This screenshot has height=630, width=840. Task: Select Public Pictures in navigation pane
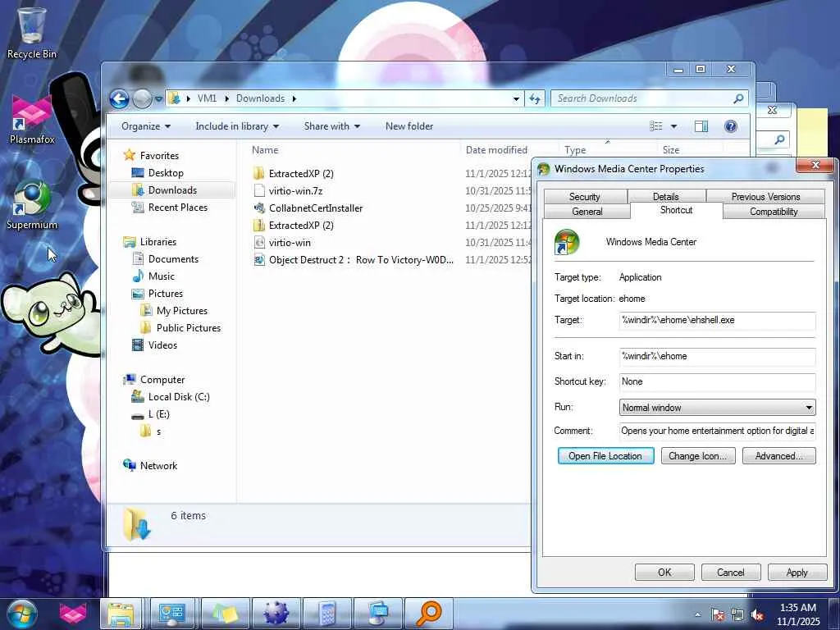[188, 328]
